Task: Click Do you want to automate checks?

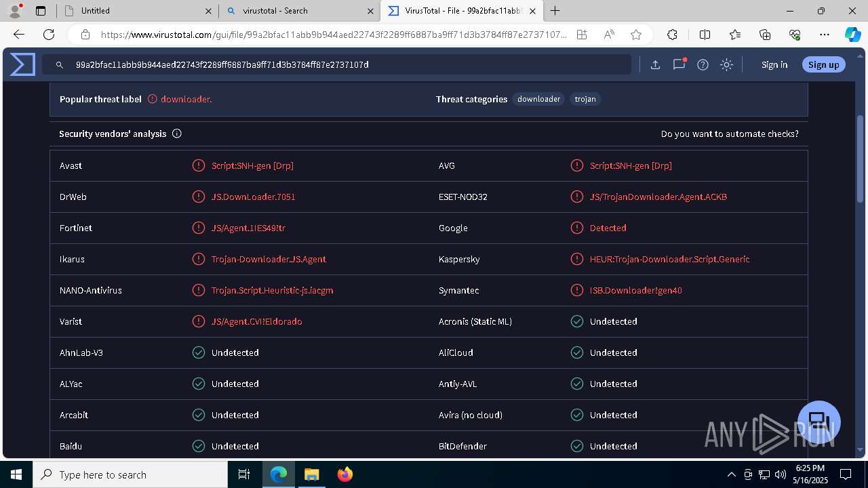Action: click(730, 134)
